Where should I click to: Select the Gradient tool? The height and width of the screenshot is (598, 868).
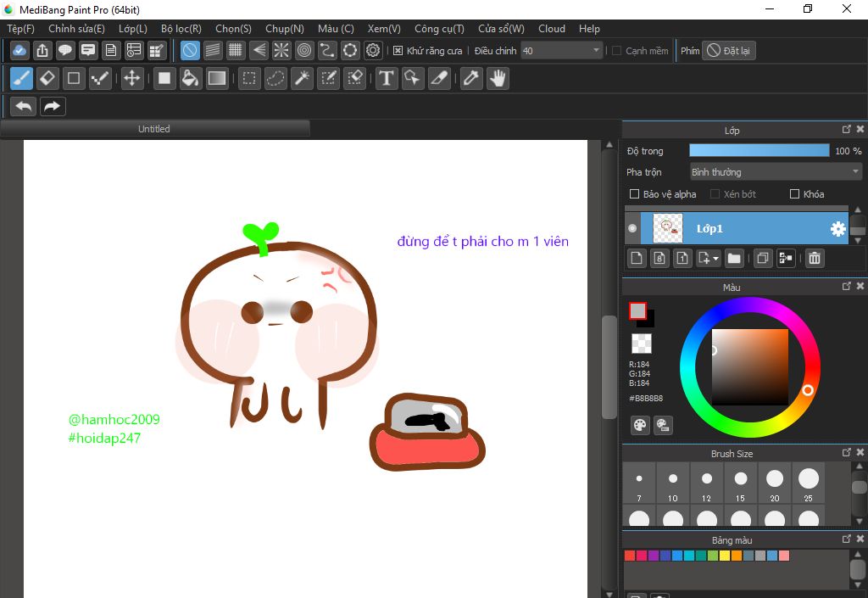tap(216, 78)
